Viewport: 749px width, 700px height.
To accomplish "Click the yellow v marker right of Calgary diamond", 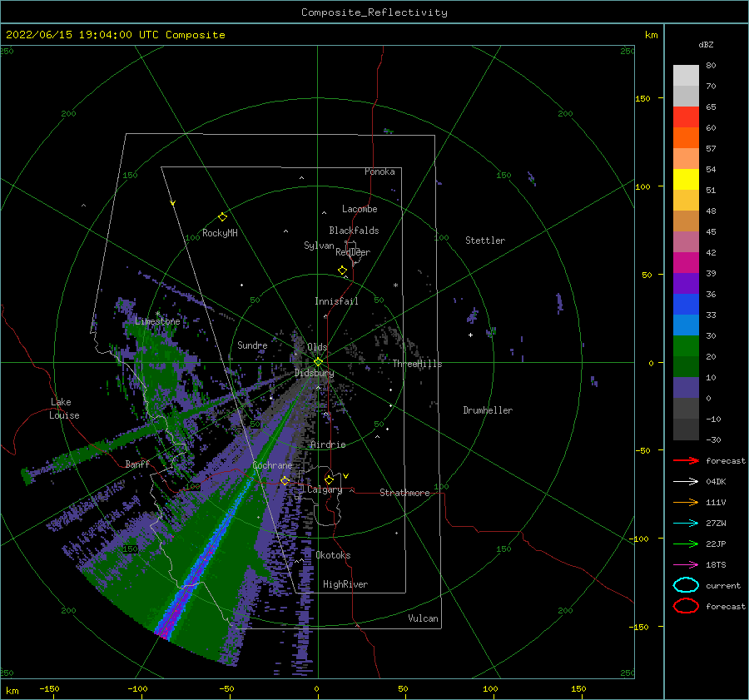I will click(x=346, y=476).
